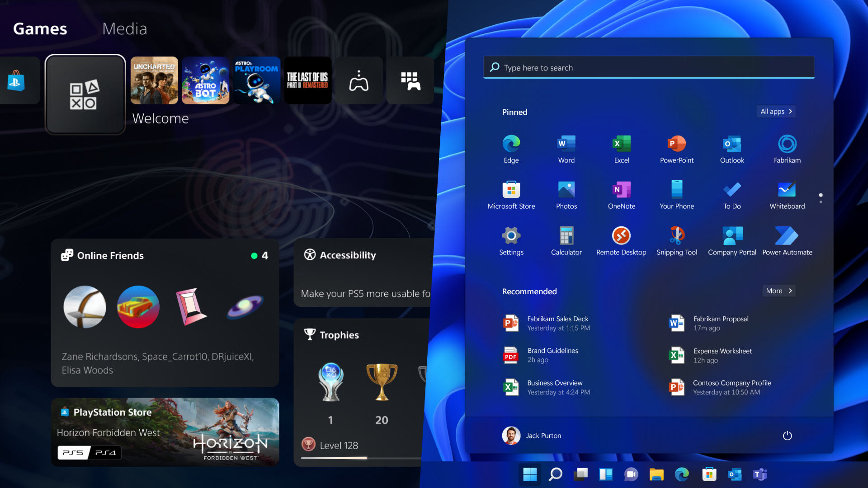Launch the Photos app
Viewport: 868px width, 488px height.
(x=566, y=195)
